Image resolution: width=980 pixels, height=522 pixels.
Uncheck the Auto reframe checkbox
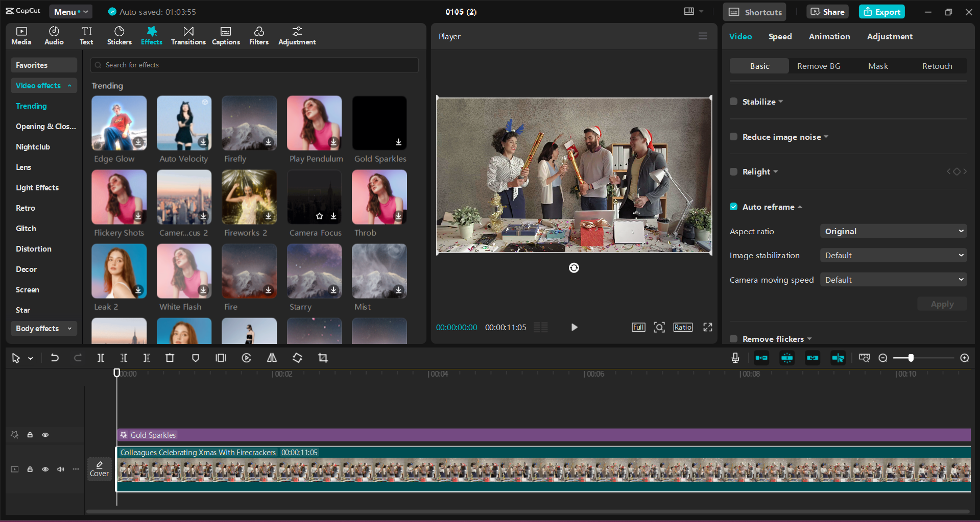[x=733, y=207]
